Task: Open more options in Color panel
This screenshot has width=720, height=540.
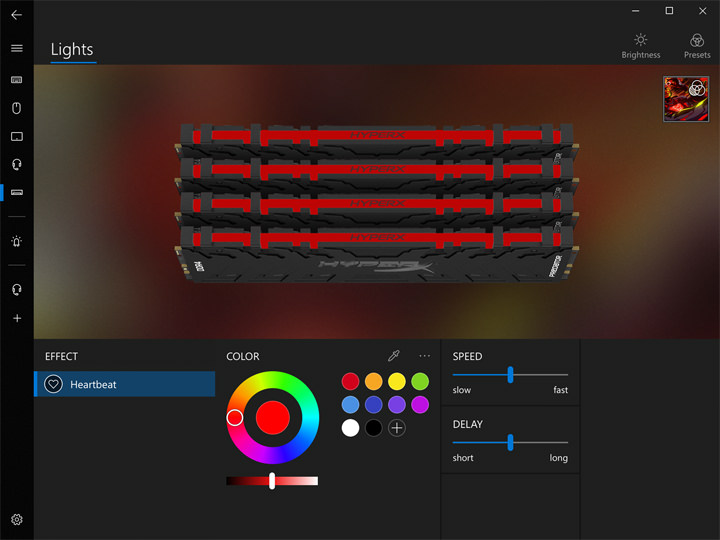Action: (425, 356)
